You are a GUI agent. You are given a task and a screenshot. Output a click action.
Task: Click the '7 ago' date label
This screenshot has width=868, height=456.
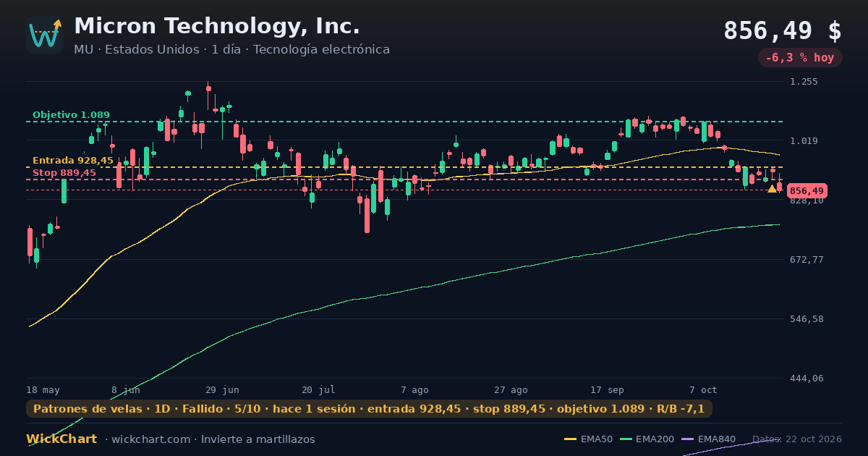pos(414,390)
